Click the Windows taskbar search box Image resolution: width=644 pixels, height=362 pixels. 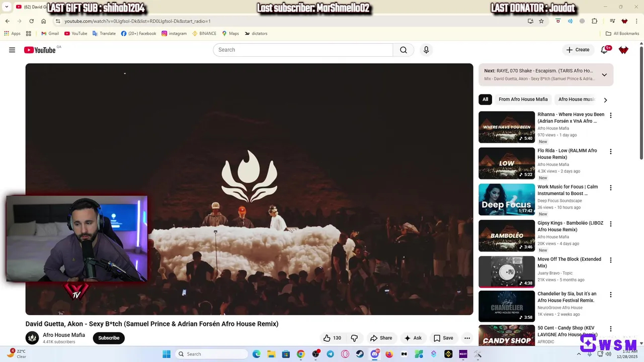[x=211, y=354]
